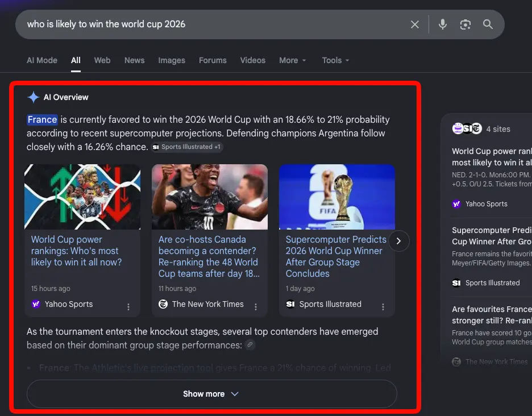532x416 pixels.
Task: Open 'Are co-hosts Canada becoming a contender?' article
Action: point(209,256)
